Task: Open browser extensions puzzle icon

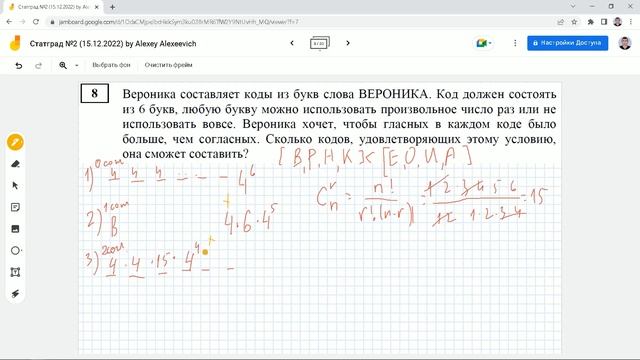Action: click(x=590, y=22)
